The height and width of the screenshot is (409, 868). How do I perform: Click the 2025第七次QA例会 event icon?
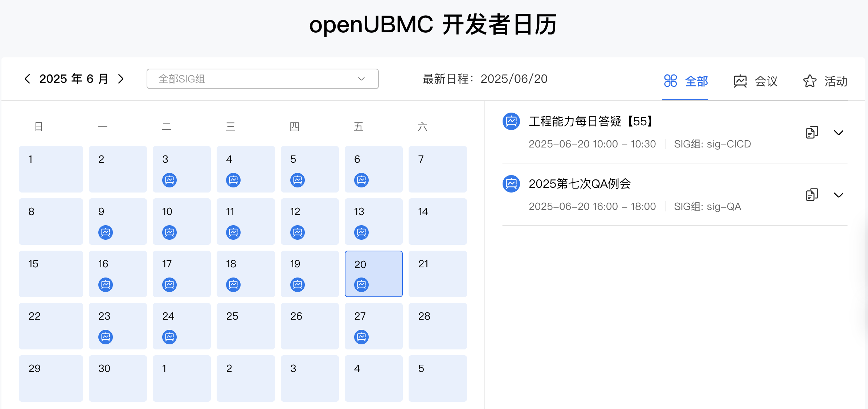pos(511,184)
